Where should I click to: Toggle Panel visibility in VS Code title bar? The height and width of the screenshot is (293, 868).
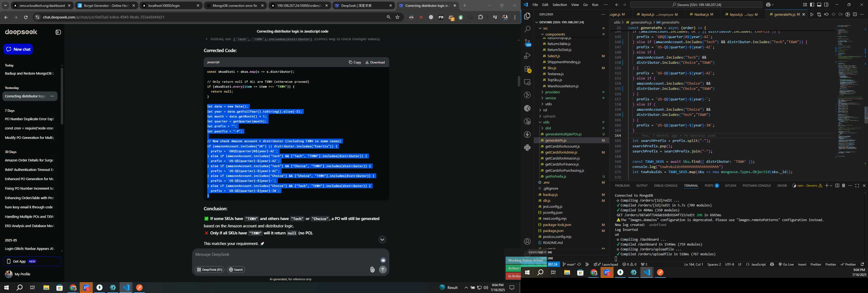819,5
